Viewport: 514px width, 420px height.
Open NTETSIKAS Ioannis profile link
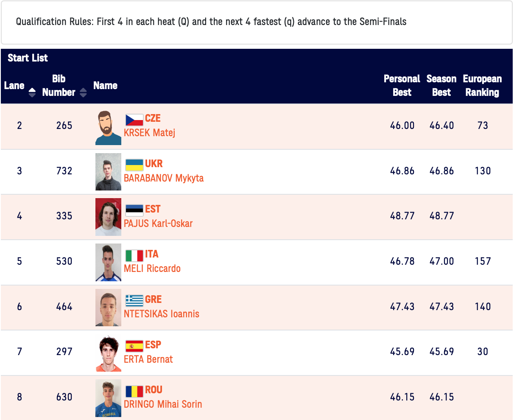161,314
